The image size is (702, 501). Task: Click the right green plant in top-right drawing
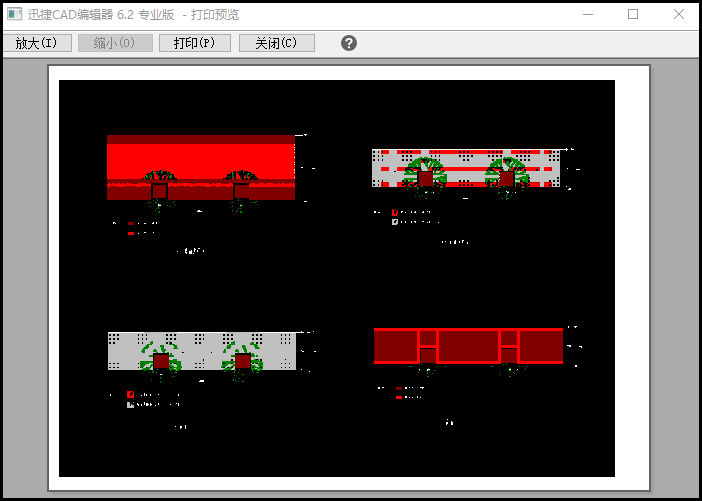click(x=507, y=170)
